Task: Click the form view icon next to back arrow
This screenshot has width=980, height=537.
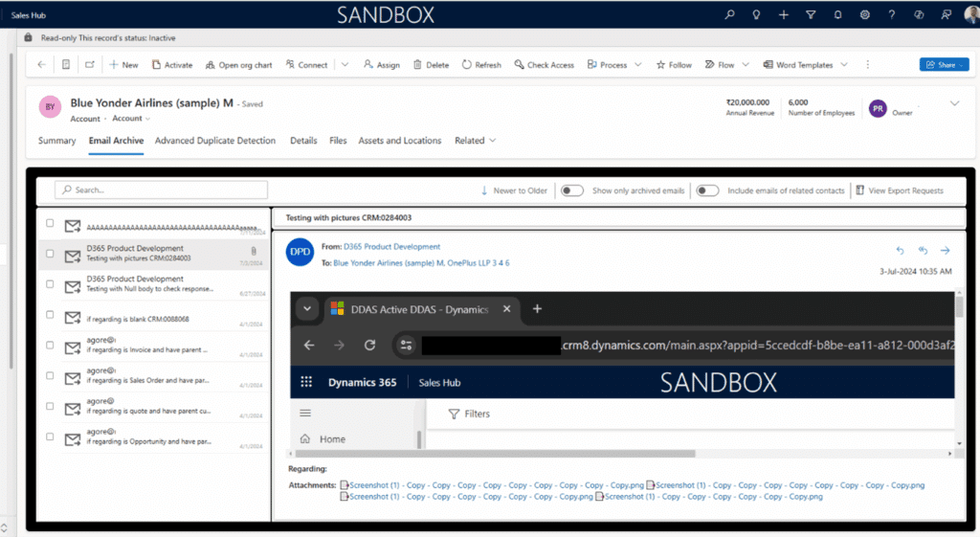Action: coord(66,64)
